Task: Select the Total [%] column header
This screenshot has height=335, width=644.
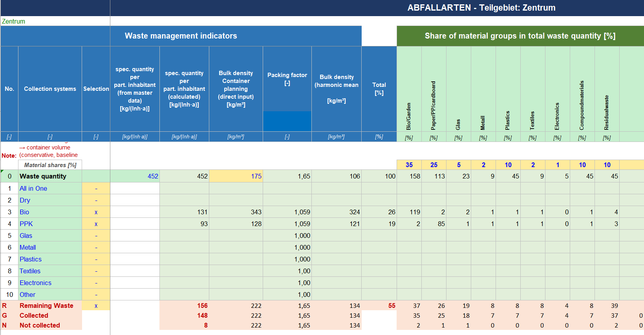Action: tap(379, 89)
